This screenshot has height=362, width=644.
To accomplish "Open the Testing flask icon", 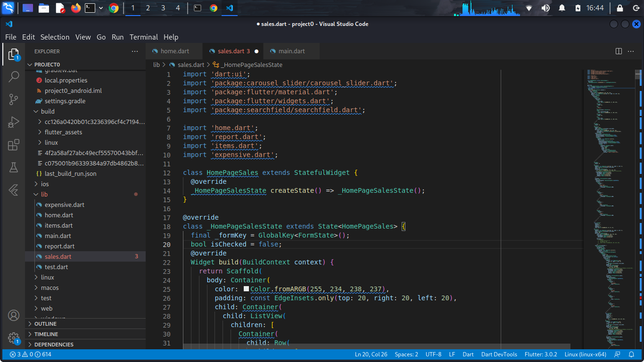I will [x=14, y=167].
